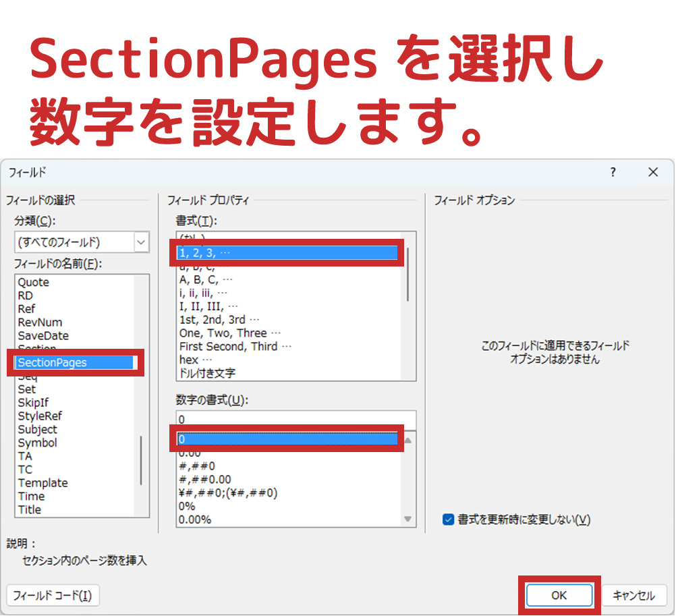Click the キャンセル button
The height and width of the screenshot is (616, 676).
(633, 595)
